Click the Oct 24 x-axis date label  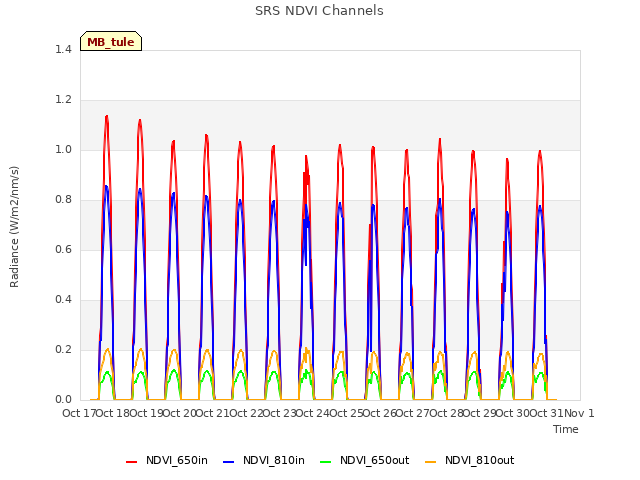[x=313, y=413]
